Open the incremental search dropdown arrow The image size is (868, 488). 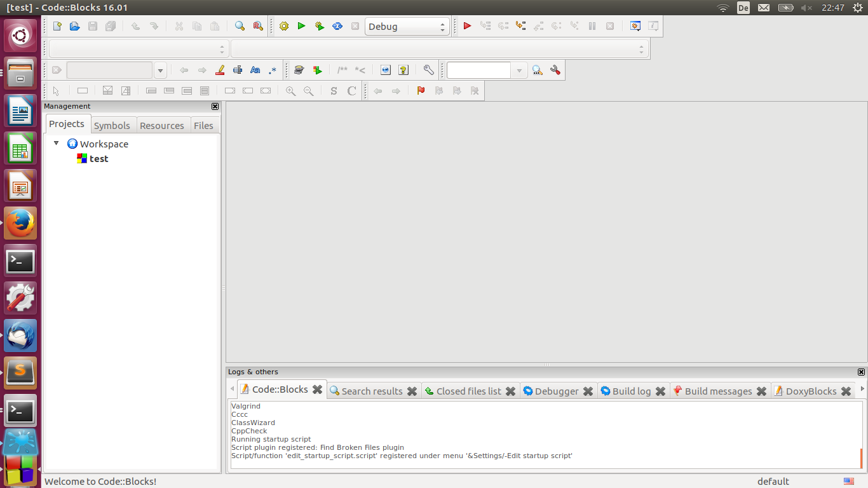coord(161,71)
